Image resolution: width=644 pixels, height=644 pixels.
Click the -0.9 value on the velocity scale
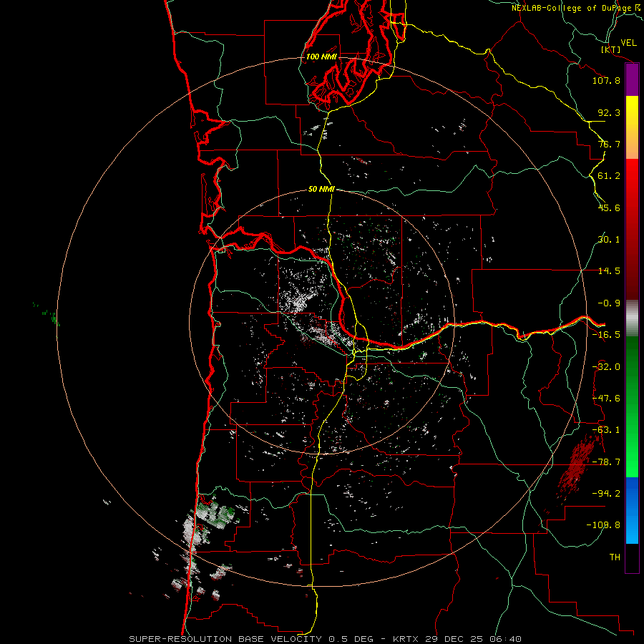[609, 303]
